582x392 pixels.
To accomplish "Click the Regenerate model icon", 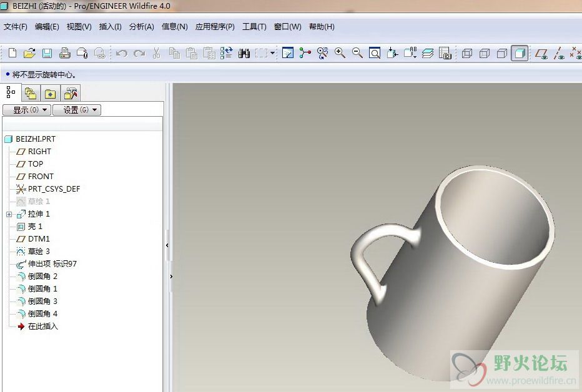I will pyautogui.click(x=227, y=53).
